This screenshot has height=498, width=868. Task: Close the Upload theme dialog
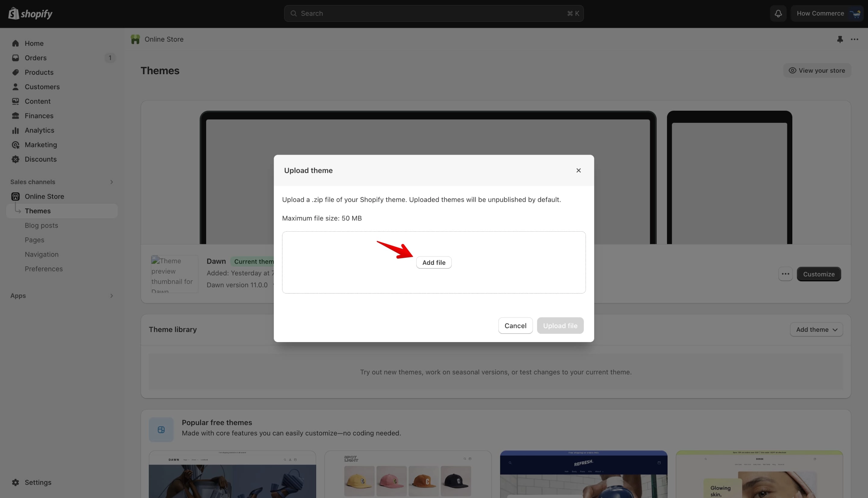click(x=578, y=170)
